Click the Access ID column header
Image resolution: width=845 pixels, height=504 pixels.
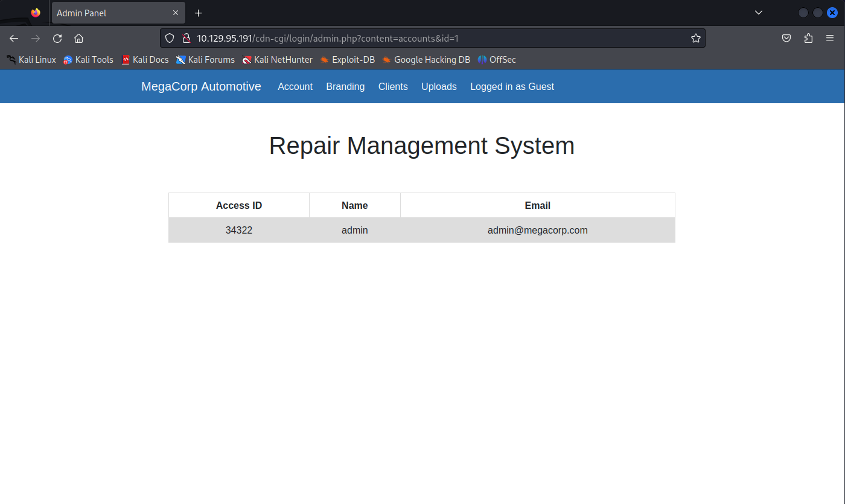pyautogui.click(x=239, y=205)
